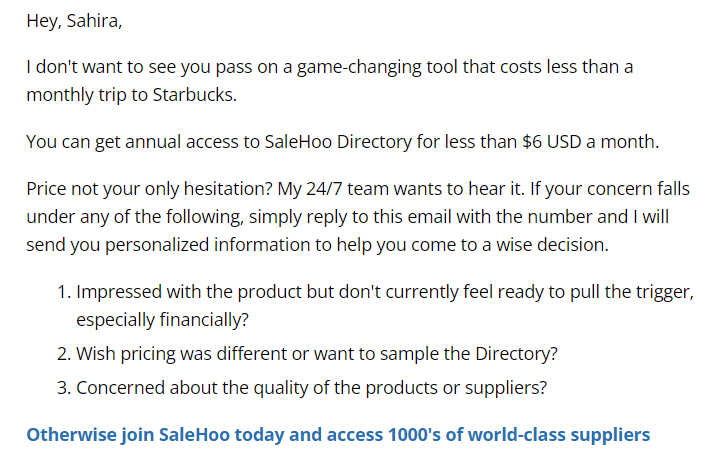Open the 'Otherwise join SaleHoo today' link
The image size is (726, 453).
[338, 434]
